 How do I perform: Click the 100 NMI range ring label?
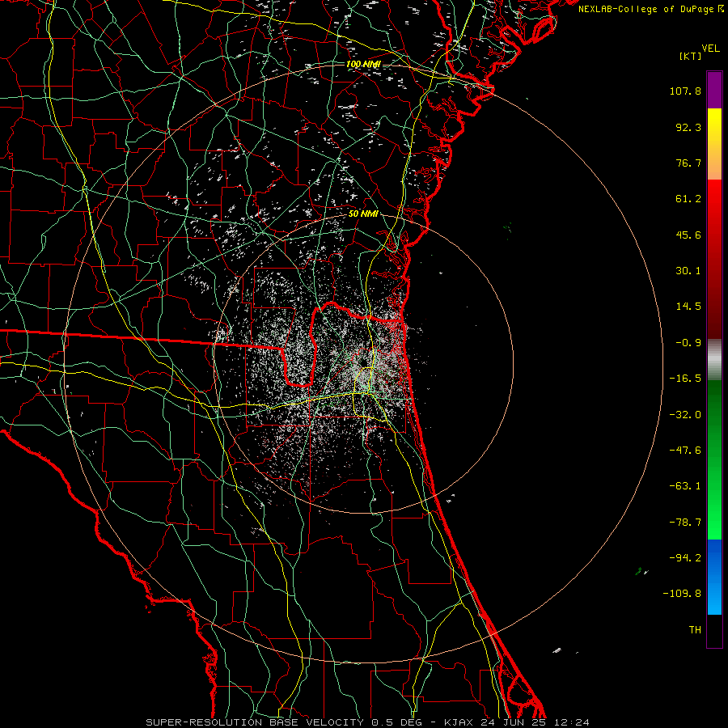[x=363, y=64]
